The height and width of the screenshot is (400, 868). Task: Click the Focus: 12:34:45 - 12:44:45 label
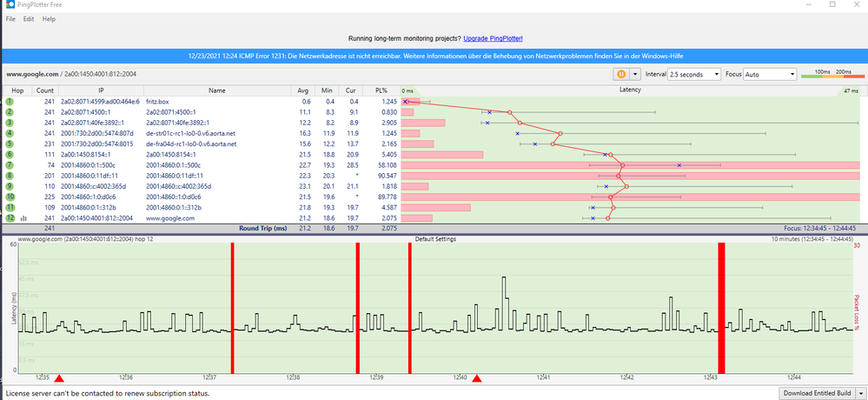tap(820, 228)
